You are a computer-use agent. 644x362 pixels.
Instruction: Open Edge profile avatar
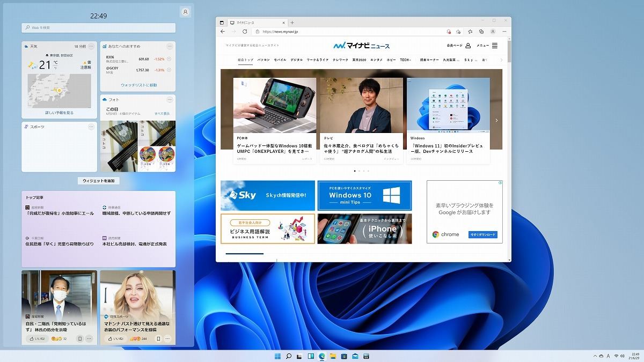493,32
